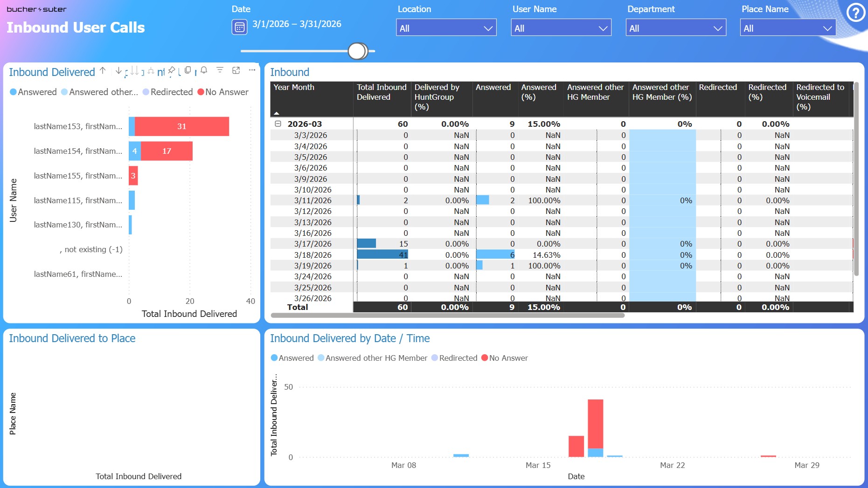Toggle Answered legend in Date/Time chart
The image size is (868, 488).
click(292, 358)
